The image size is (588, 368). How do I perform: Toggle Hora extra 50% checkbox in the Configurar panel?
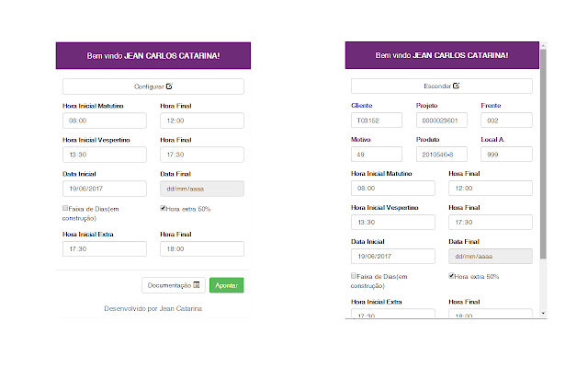(164, 209)
